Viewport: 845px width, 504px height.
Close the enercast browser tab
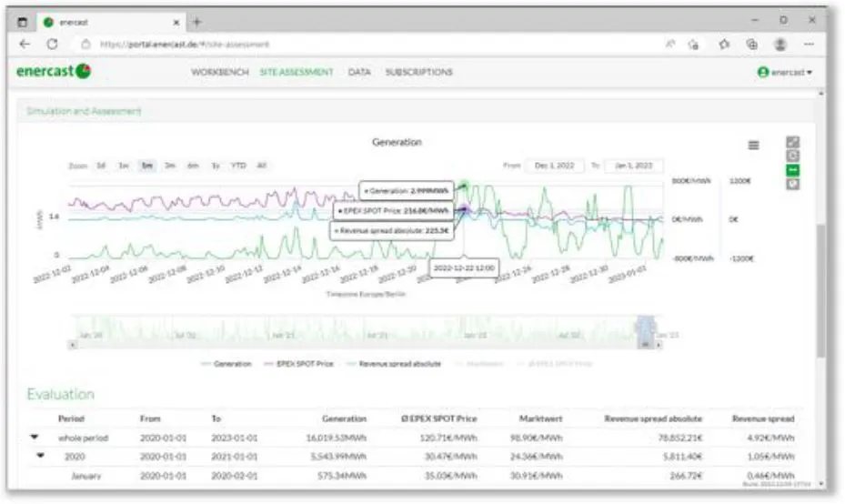(x=176, y=23)
